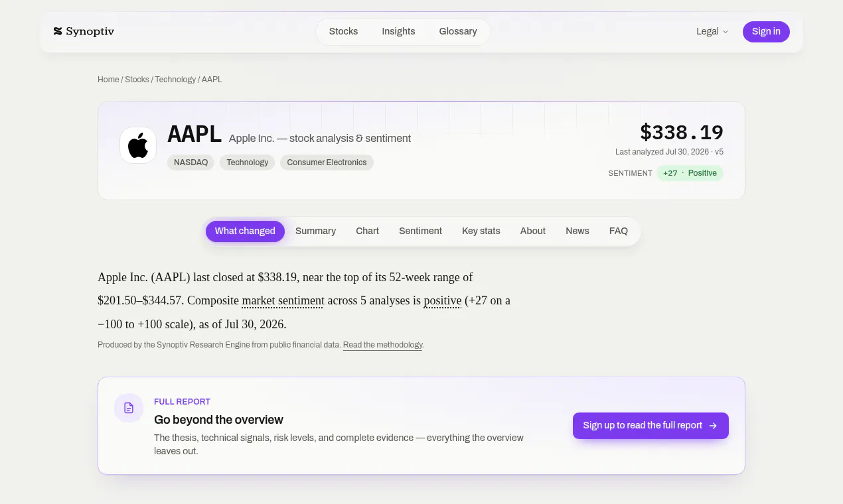Switch to the Sentiment tab
Screen dimensions: 843x504
pyautogui.click(x=420, y=231)
